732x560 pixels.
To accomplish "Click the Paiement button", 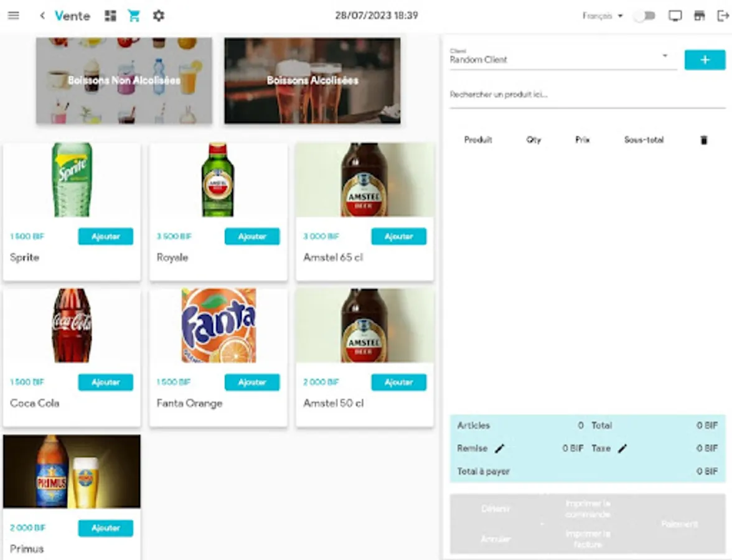I will pyautogui.click(x=679, y=524).
